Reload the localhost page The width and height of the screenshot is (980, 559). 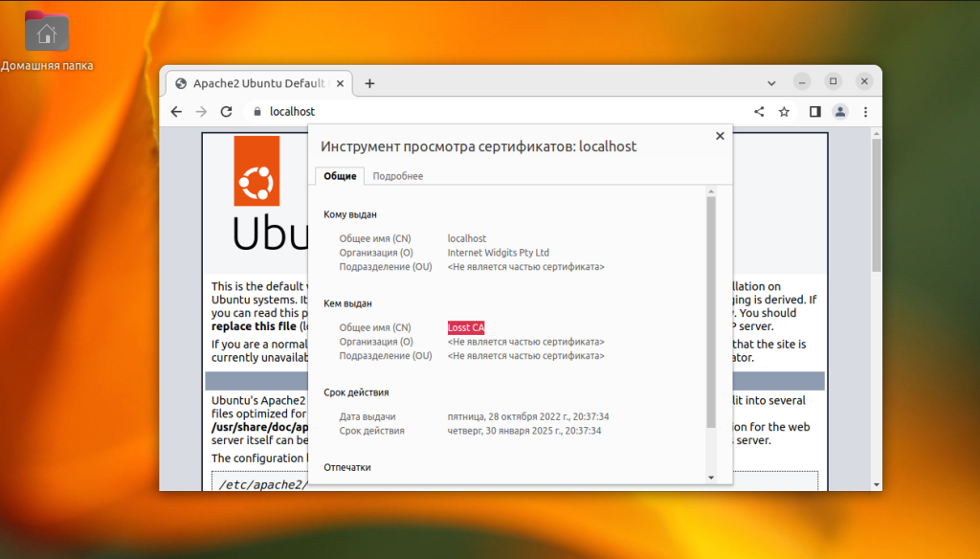coord(226,112)
